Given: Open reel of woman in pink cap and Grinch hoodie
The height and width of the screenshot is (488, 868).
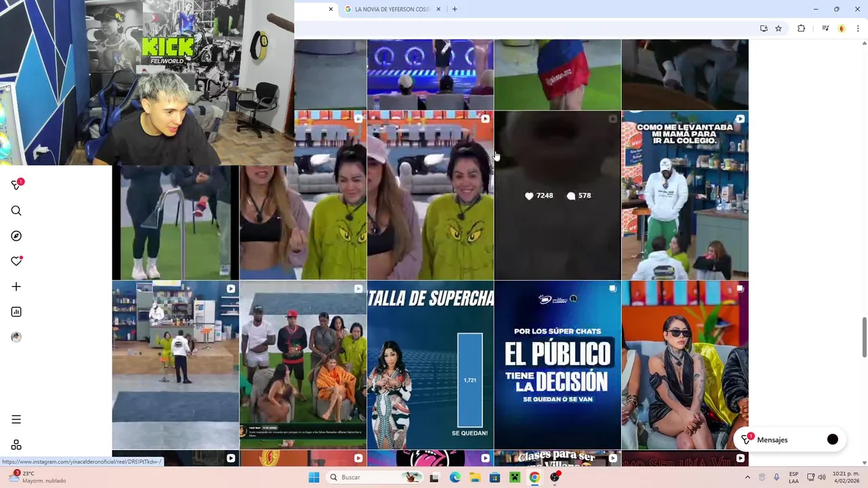Looking at the screenshot, I should tap(430, 195).
